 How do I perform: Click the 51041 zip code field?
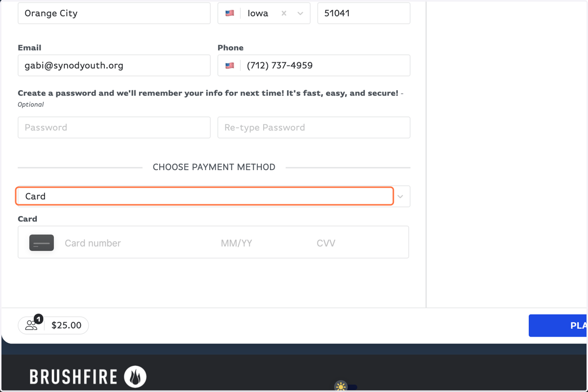(364, 13)
